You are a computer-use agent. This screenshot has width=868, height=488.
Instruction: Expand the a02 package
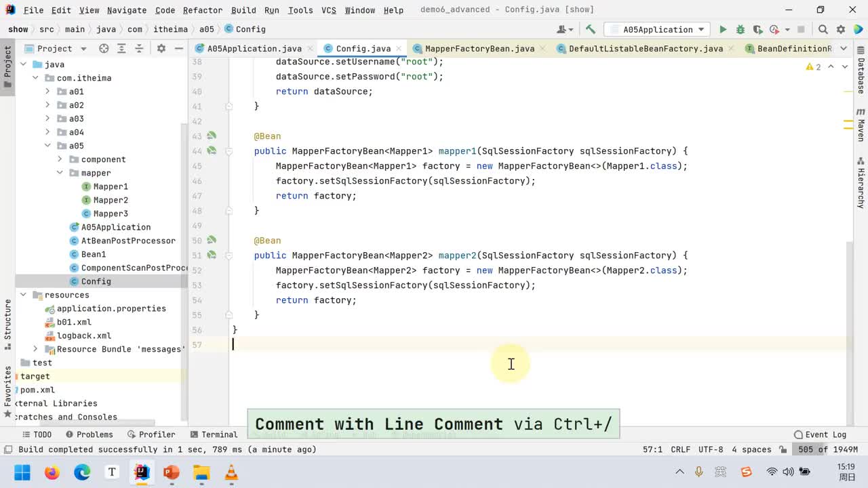47,105
